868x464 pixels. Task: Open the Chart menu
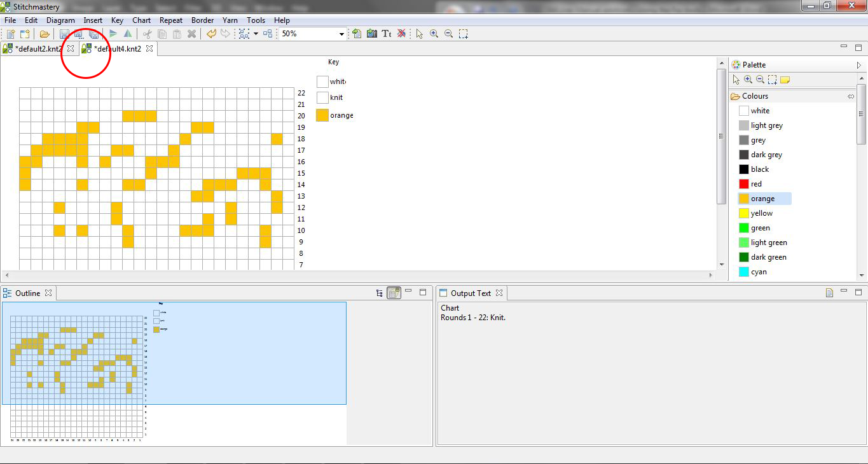point(141,20)
